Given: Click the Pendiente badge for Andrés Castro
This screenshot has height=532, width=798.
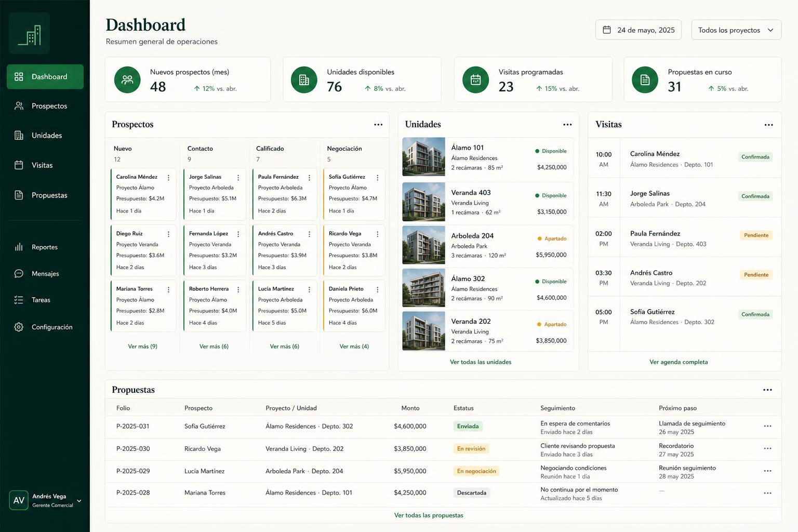Looking at the screenshot, I should pyautogui.click(x=756, y=275).
